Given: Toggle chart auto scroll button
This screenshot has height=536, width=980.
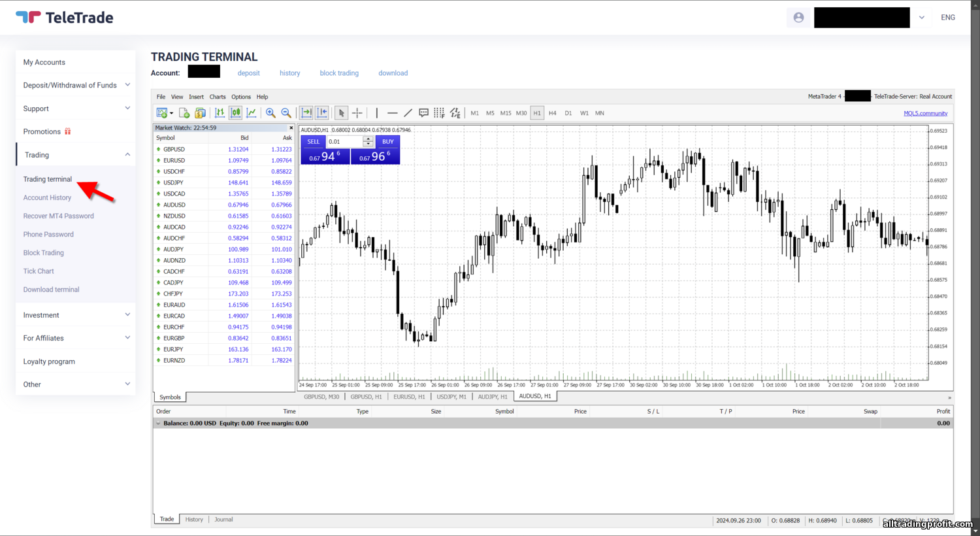Looking at the screenshot, I should point(306,113).
